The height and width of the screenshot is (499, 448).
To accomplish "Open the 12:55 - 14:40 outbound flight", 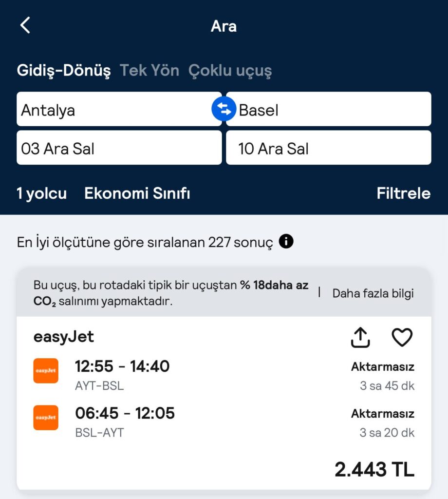I will click(122, 366).
